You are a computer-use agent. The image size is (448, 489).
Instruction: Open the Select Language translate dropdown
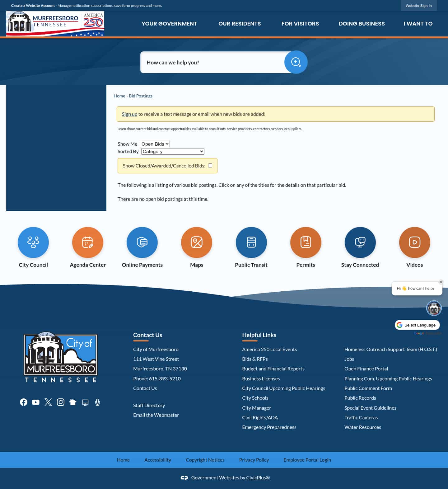(x=417, y=325)
